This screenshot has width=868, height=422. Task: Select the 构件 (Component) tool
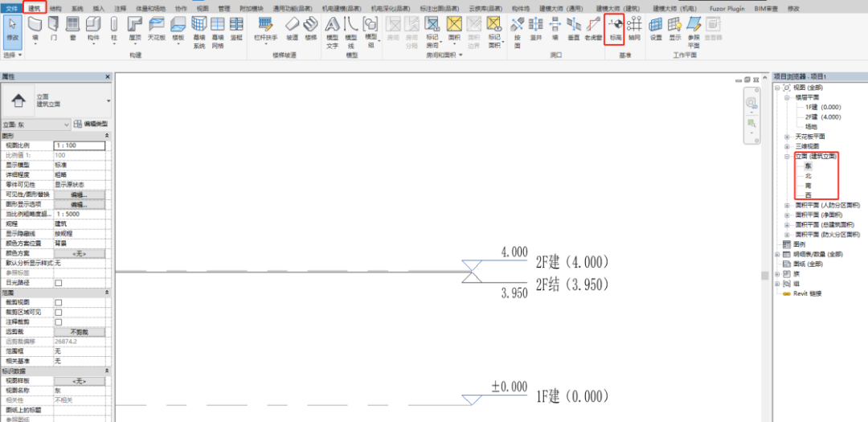click(93, 31)
